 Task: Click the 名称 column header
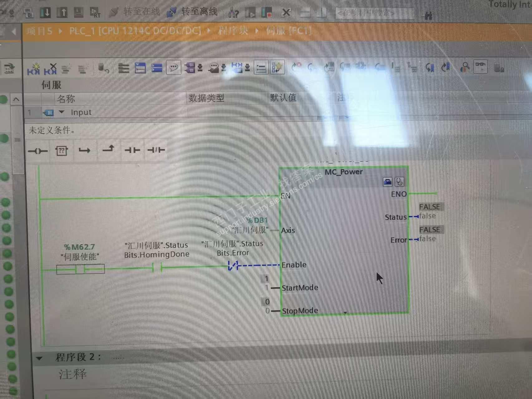(x=66, y=99)
